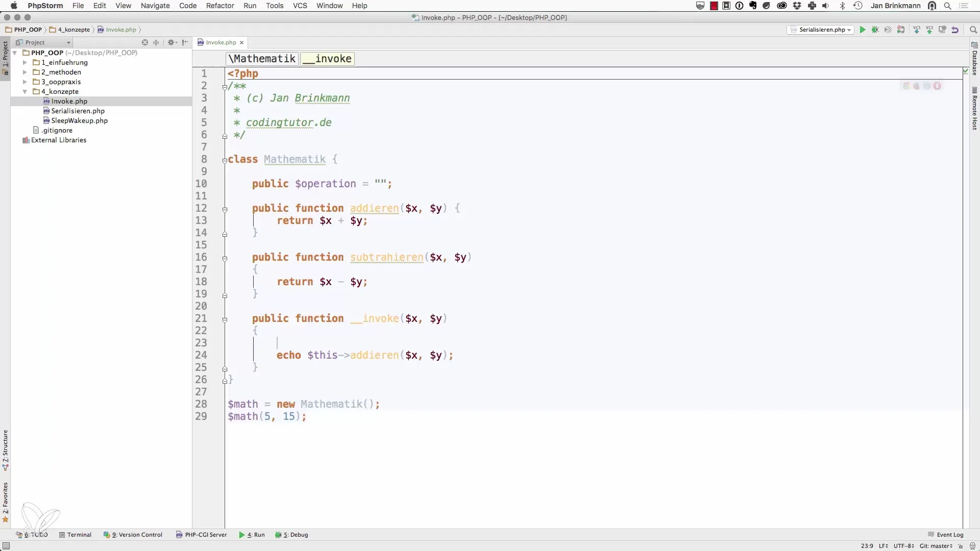Click the Run with Coverage icon

click(x=888, y=30)
